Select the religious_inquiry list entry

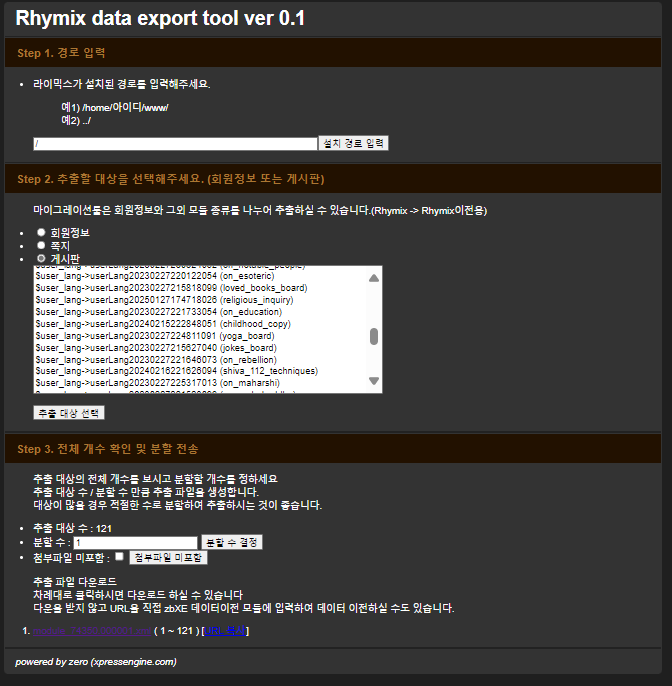(x=202, y=300)
